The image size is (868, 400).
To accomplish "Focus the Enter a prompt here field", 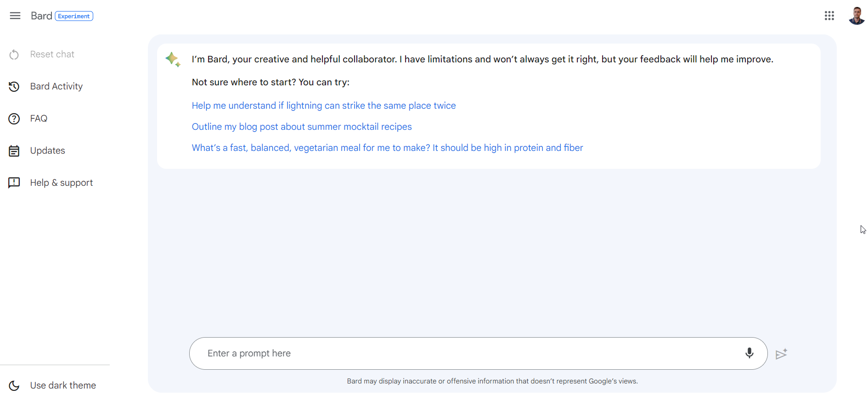I will click(x=478, y=354).
